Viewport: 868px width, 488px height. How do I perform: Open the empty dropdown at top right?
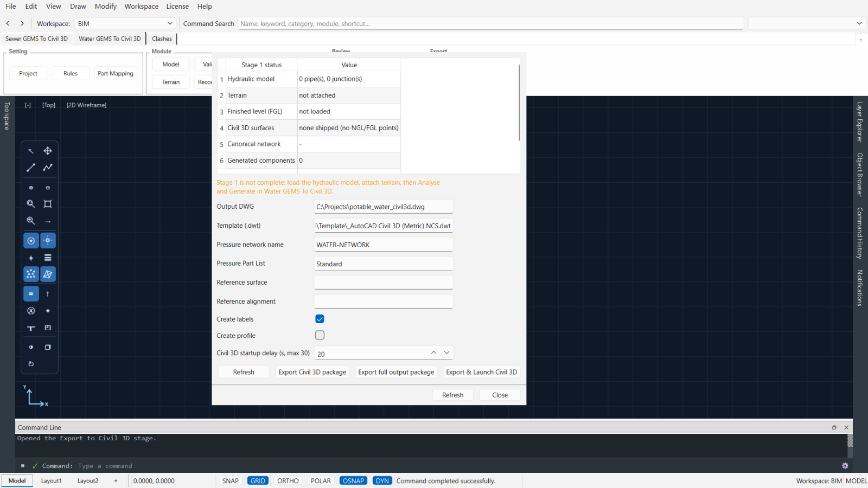click(807, 23)
